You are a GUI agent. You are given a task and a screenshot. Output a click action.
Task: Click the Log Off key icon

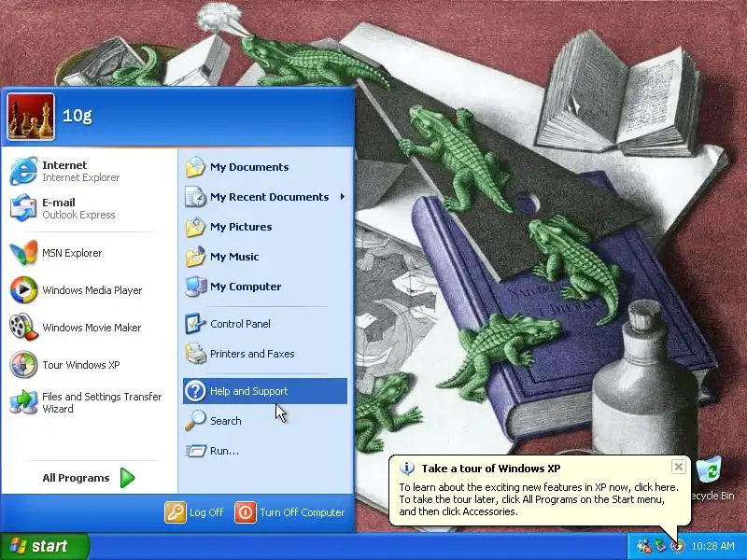[x=175, y=512]
